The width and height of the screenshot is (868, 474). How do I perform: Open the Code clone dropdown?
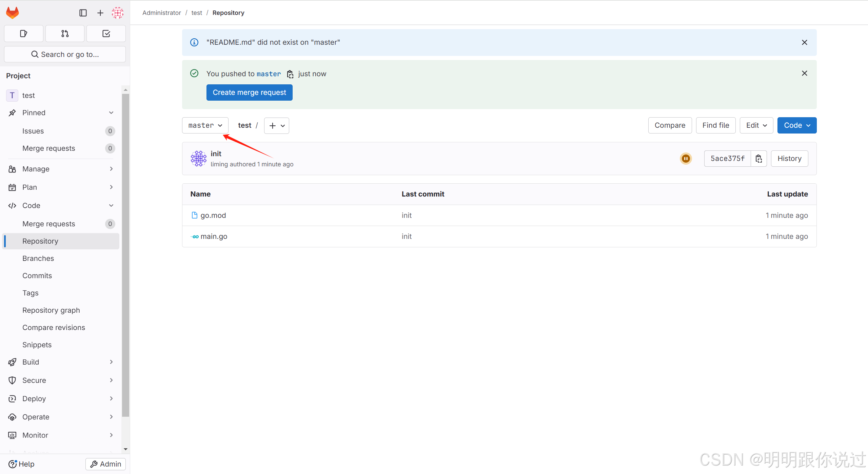tap(797, 125)
